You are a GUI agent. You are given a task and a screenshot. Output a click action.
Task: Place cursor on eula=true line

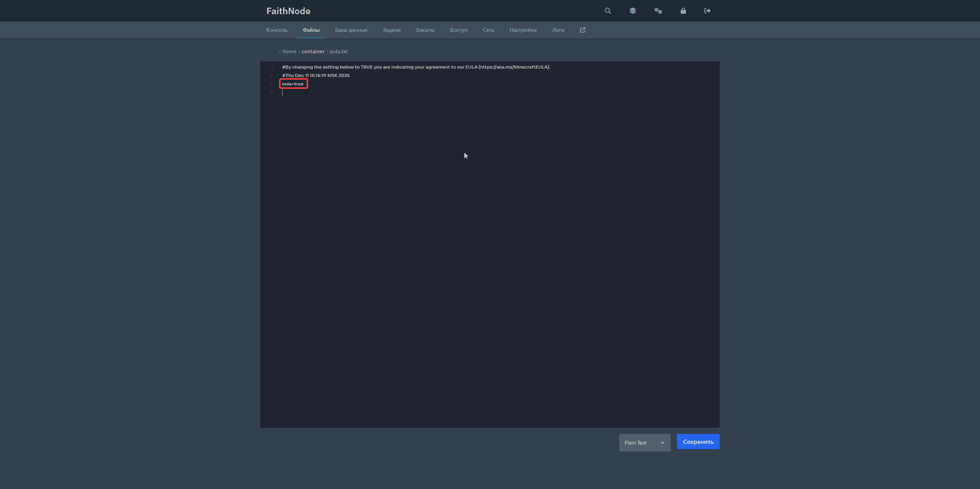[293, 84]
